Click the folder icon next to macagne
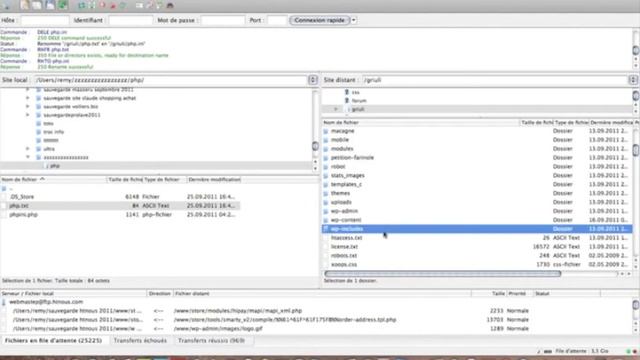640x360 pixels. [326, 131]
